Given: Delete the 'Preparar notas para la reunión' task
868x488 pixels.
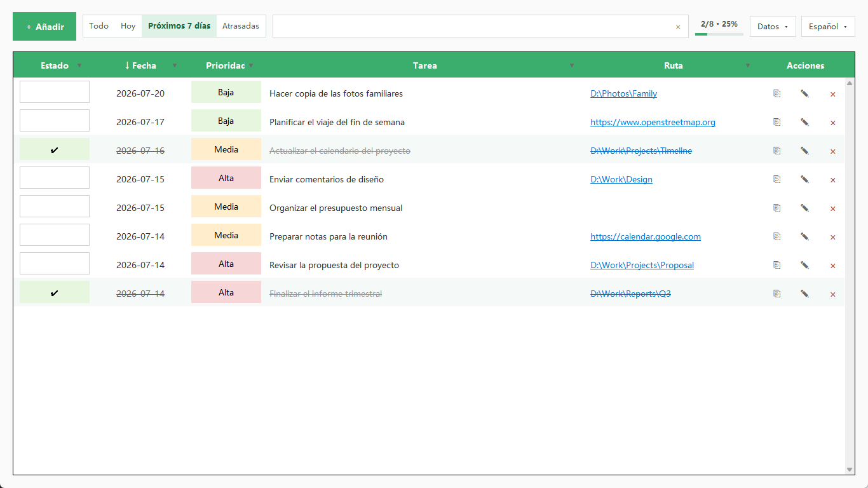Looking at the screenshot, I should coord(832,237).
